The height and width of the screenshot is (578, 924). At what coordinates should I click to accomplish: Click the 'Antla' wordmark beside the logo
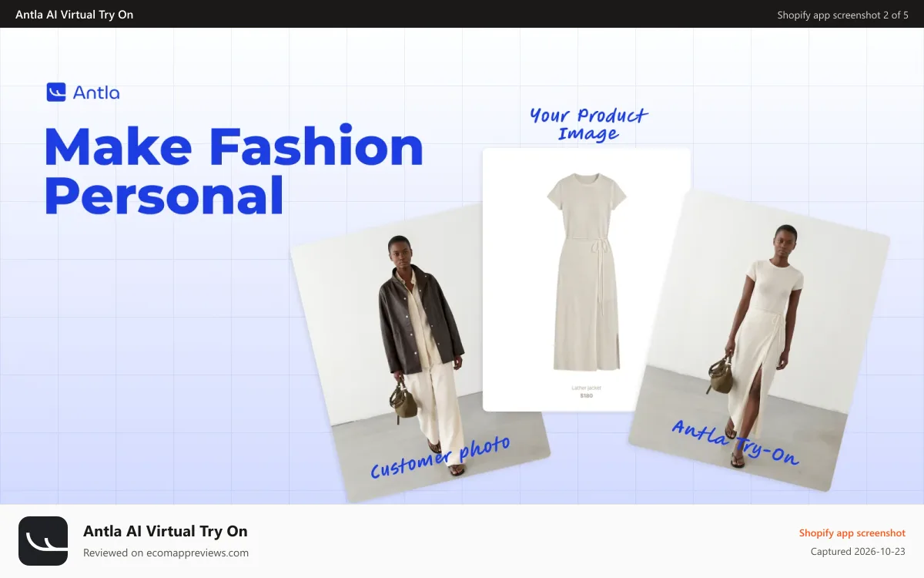pyautogui.click(x=96, y=92)
